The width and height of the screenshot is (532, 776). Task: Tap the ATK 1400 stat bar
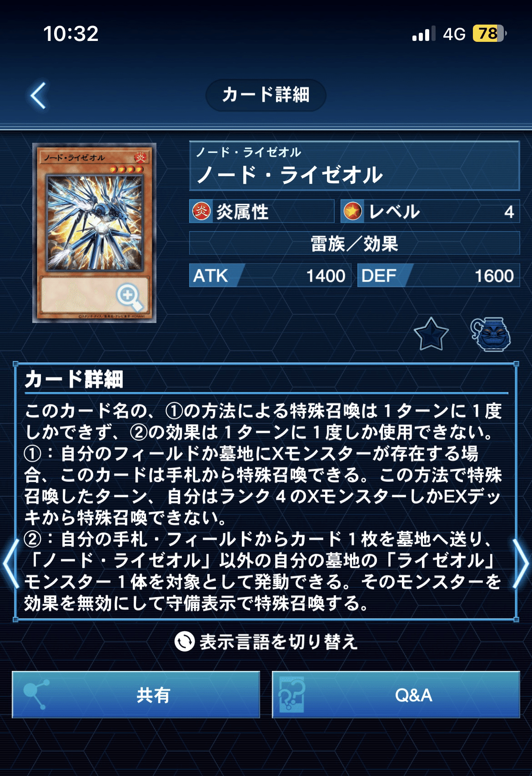click(x=270, y=276)
